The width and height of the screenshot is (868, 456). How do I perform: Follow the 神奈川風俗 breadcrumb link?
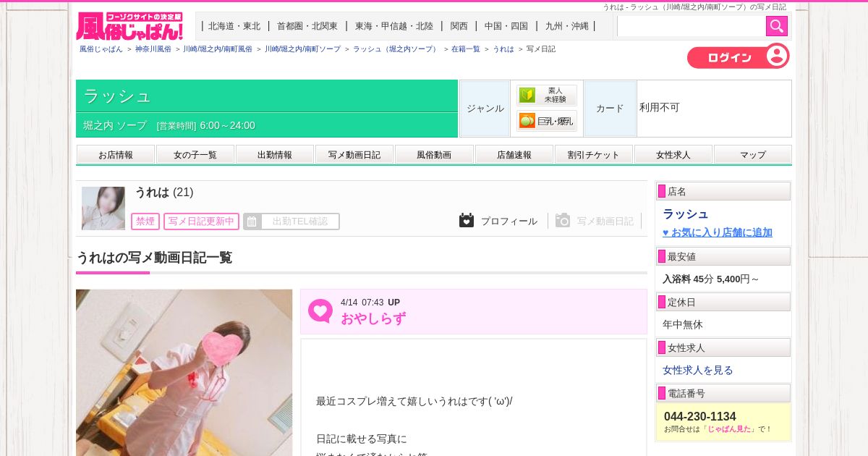coord(153,49)
